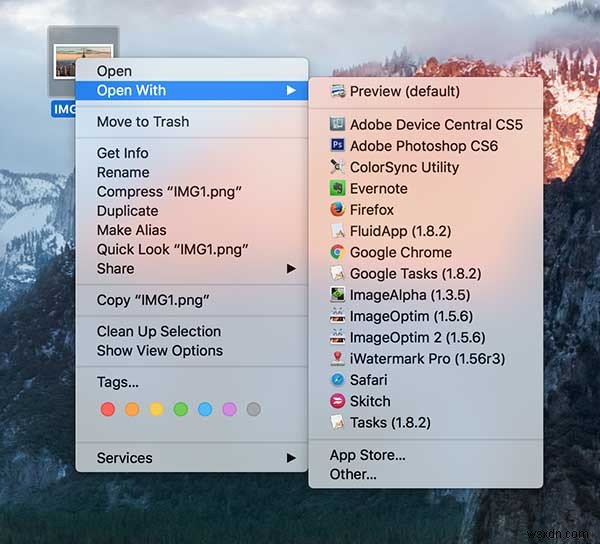The image size is (600, 544).
Task: Select the ColorSync Utility icon
Action: (338, 167)
